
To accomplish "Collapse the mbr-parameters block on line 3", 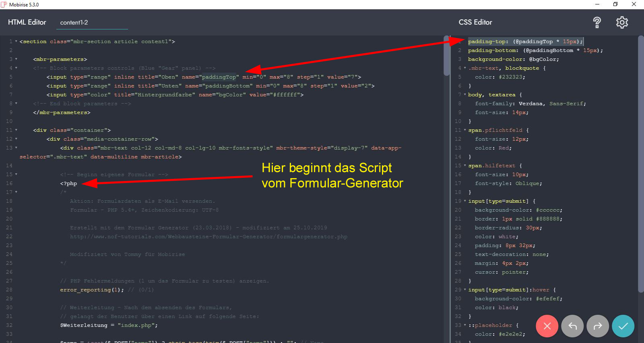I will click(16, 59).
